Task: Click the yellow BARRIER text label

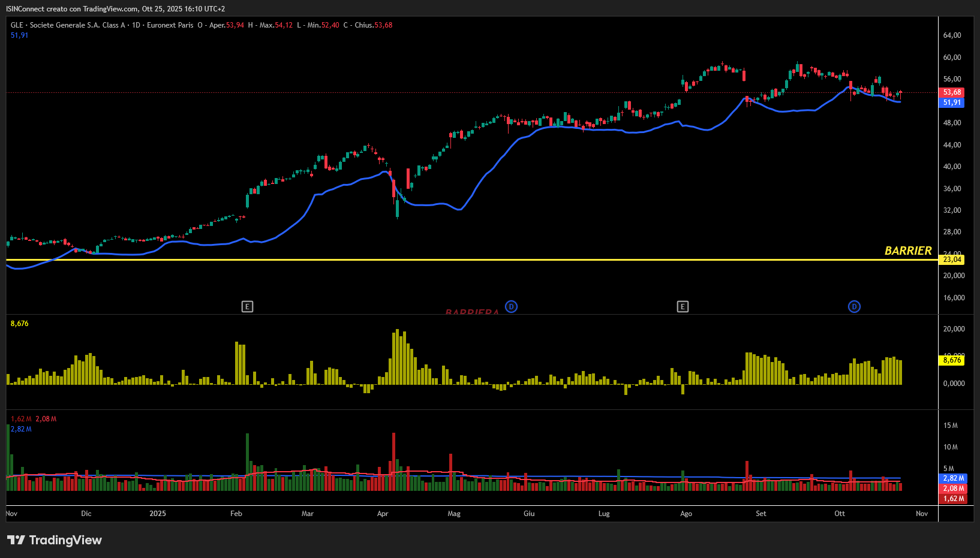Action: (908, 251)
